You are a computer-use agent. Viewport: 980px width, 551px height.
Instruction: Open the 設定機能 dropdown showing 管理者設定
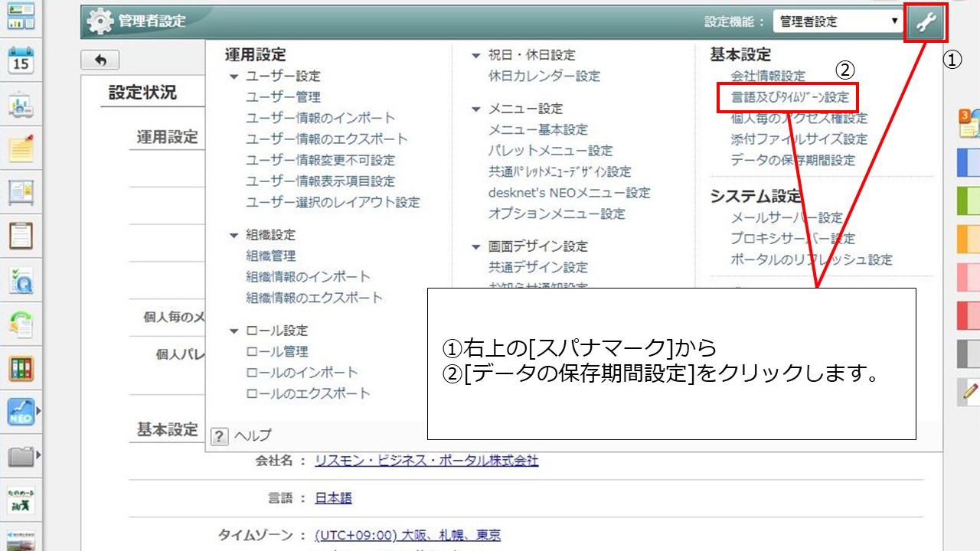pyautogui.click(x=838, y=22)
